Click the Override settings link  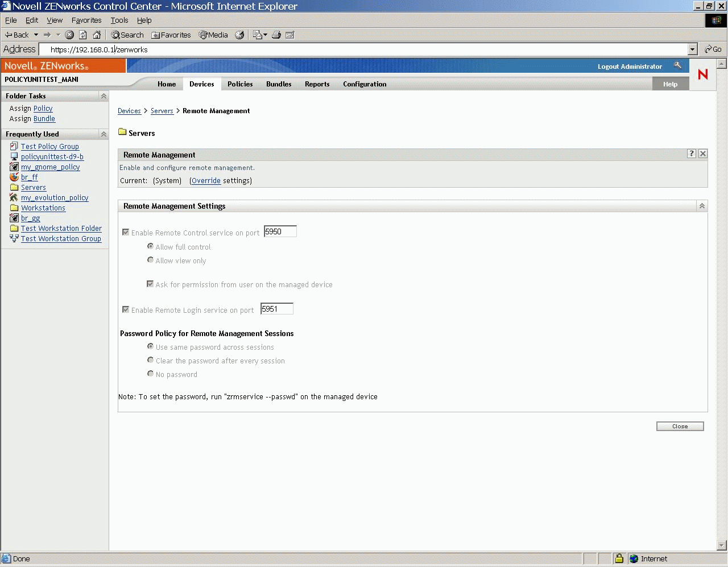click(x=205, y=180)
